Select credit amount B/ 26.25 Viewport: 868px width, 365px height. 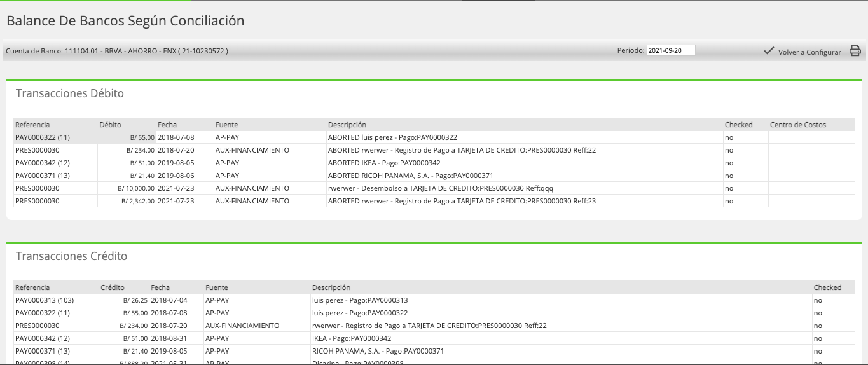click(x=135, y=300)
